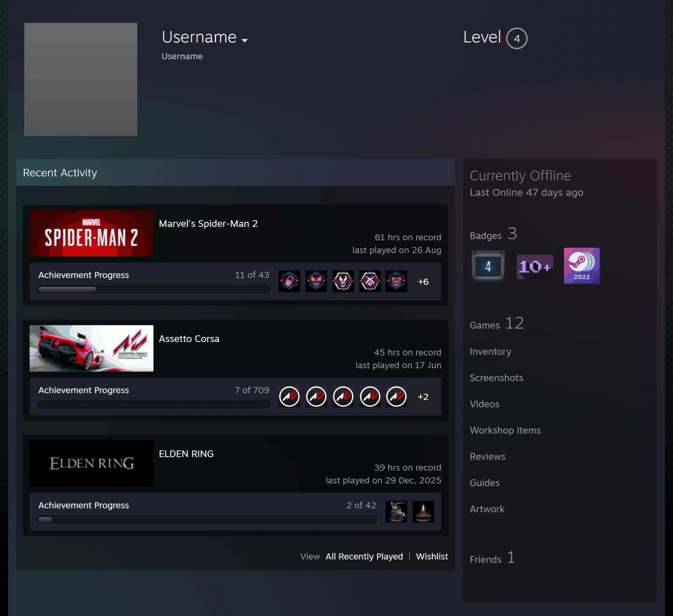This screenshot has width=673, height=616.
Task: Open the Games 12 link
Action: (497, 323)
